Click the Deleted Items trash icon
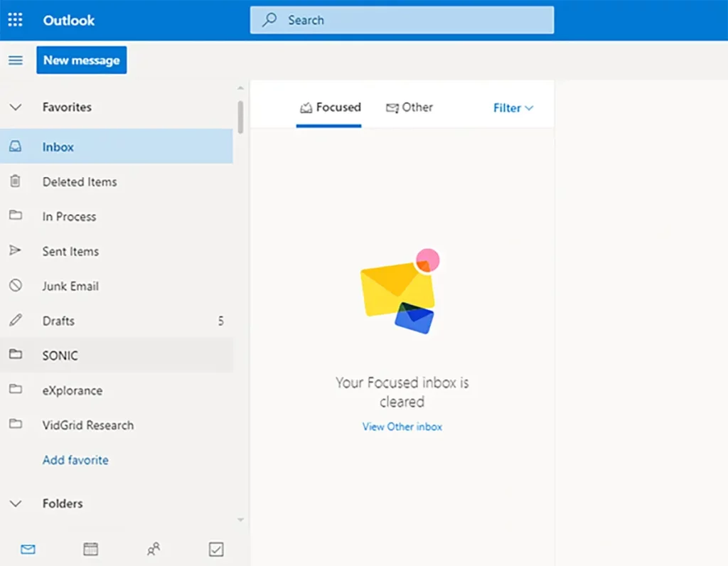728x566 pixels. (16, 182)
